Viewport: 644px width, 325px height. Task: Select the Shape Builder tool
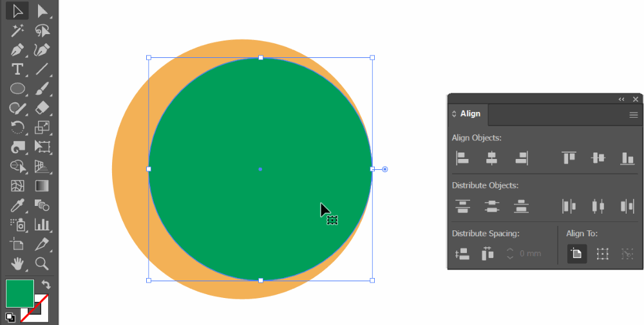(17, 166)
